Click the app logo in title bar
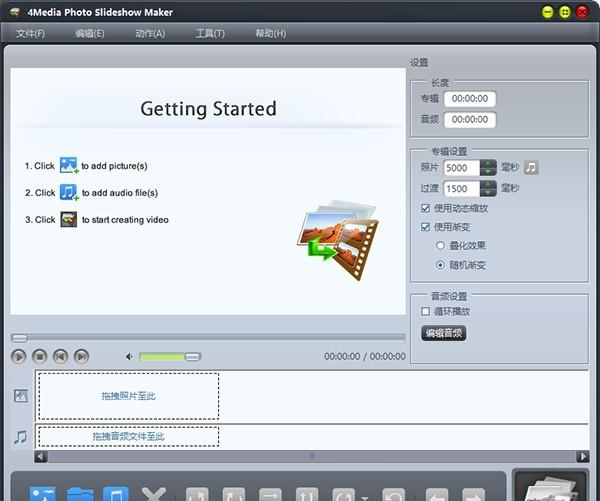This screenshot has width=600, height=501. point(15,12)
